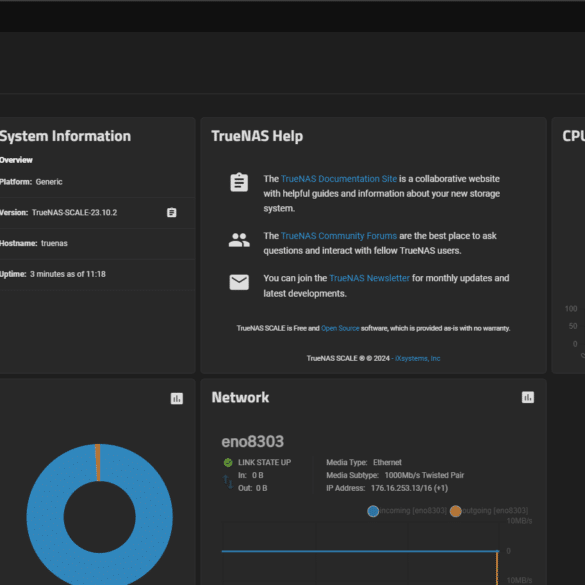
Task: Copy the TrueNAS-SCALE-23.10.2 version to clipboard
Action: [171, 212]
